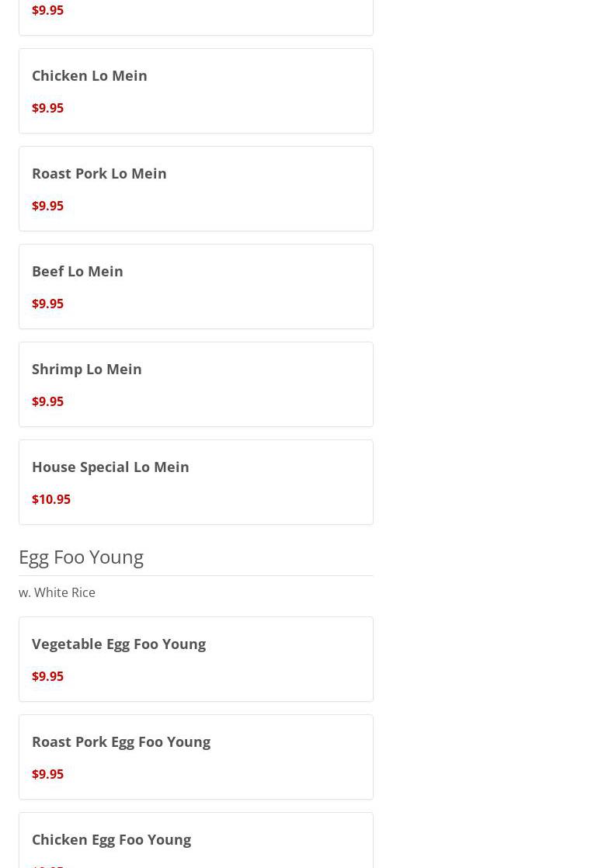Open the Roast Pork Egg Foo Young item
The height and width of the screenshot is (868, 598).
click(120, 741)
